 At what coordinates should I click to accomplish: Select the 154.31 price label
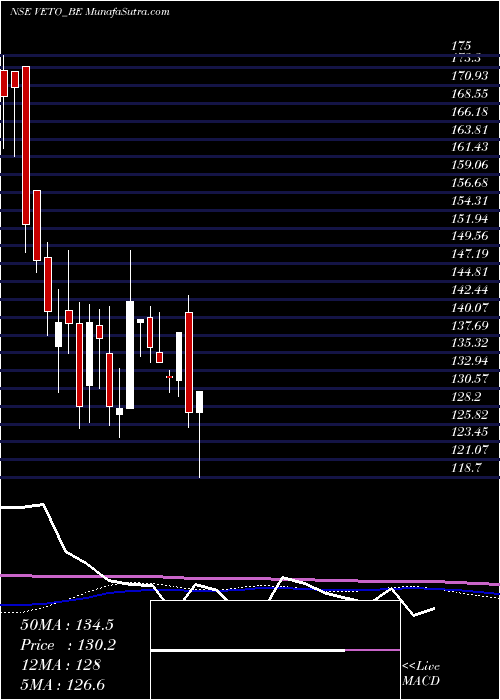(x=470, y=200)
